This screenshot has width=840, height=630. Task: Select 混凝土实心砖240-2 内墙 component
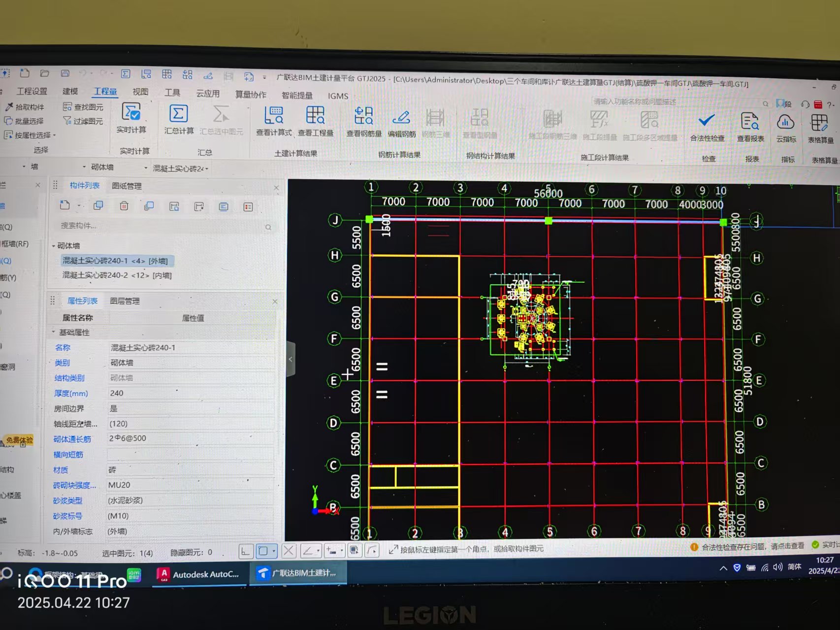click(117, 275)
